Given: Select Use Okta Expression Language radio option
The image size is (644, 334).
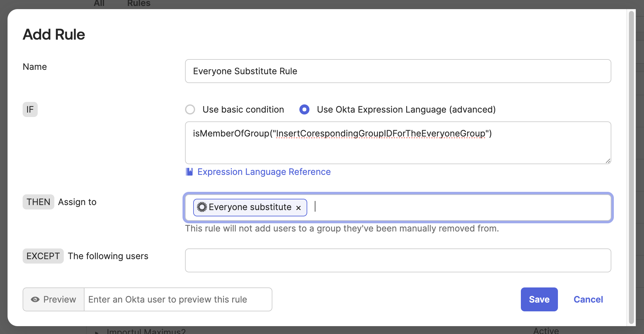Looking at the screenshot, I should [304, 109].
